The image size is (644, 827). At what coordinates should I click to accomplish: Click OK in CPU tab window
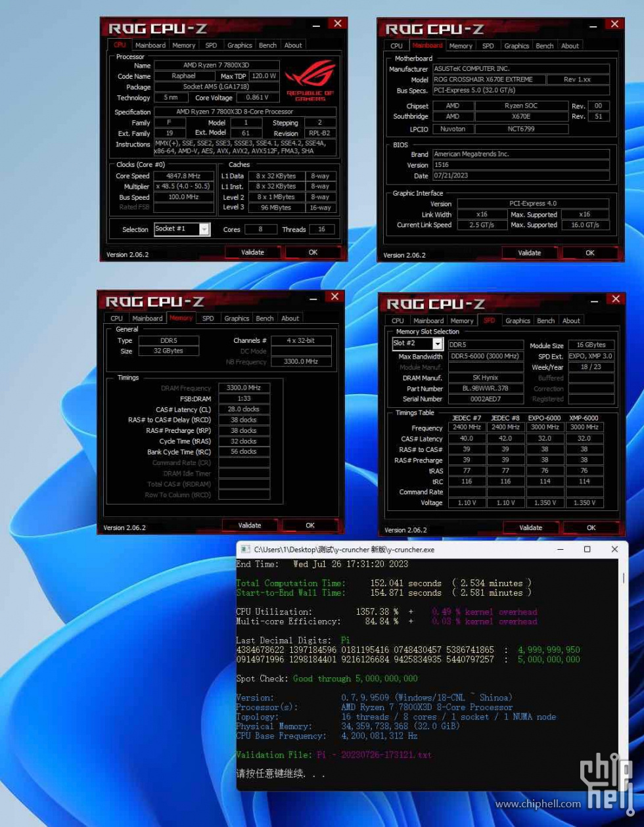point(313,252)
